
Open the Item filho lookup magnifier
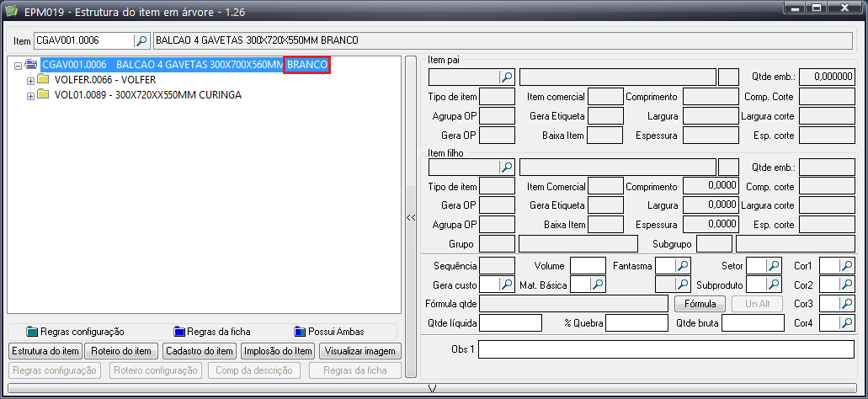(x=507, y=167)
